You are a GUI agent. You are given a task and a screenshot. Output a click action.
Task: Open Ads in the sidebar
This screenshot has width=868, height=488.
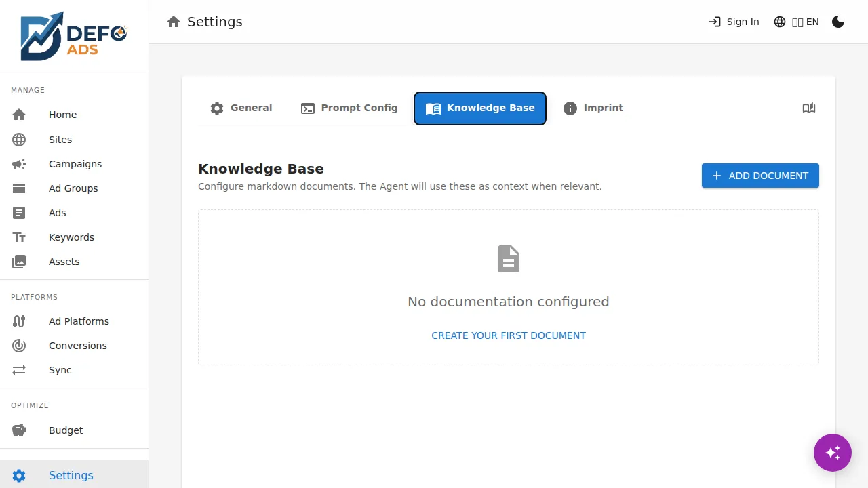point(75,213)
